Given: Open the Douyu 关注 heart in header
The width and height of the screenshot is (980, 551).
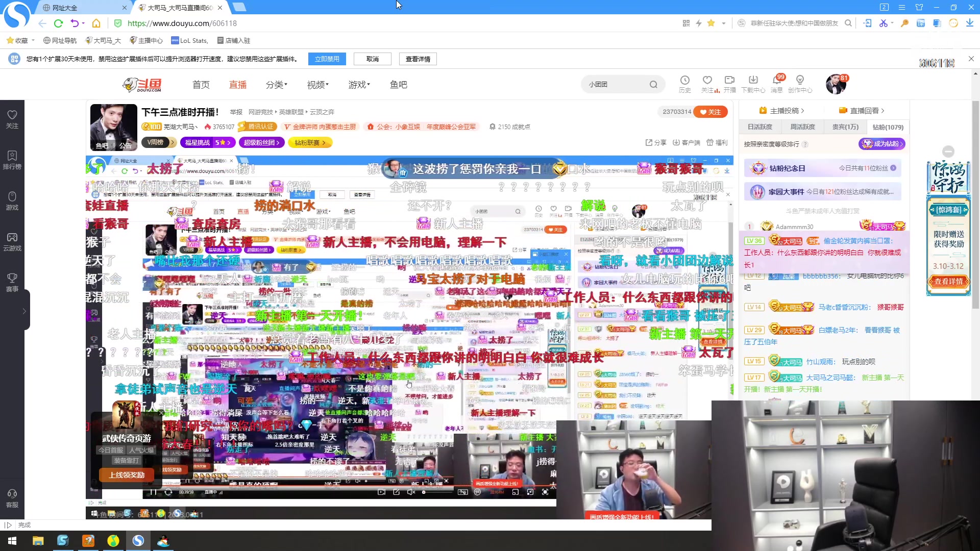Looking at the screenshot, I should (x=707, y=84).
